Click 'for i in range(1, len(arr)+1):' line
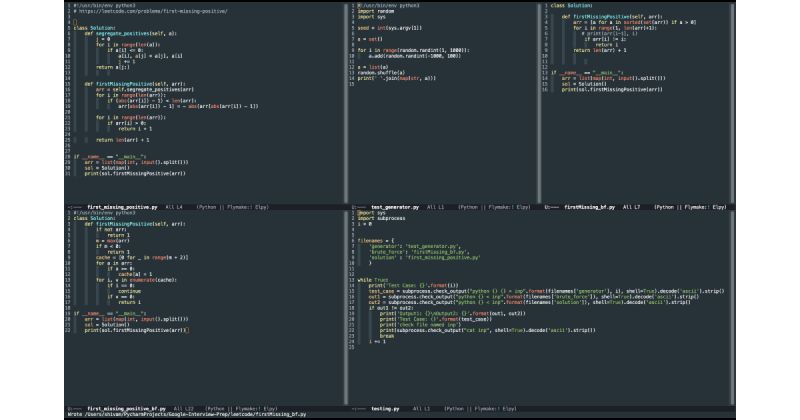The height and width of the screenshot is (420, 800). pos(615,28)
